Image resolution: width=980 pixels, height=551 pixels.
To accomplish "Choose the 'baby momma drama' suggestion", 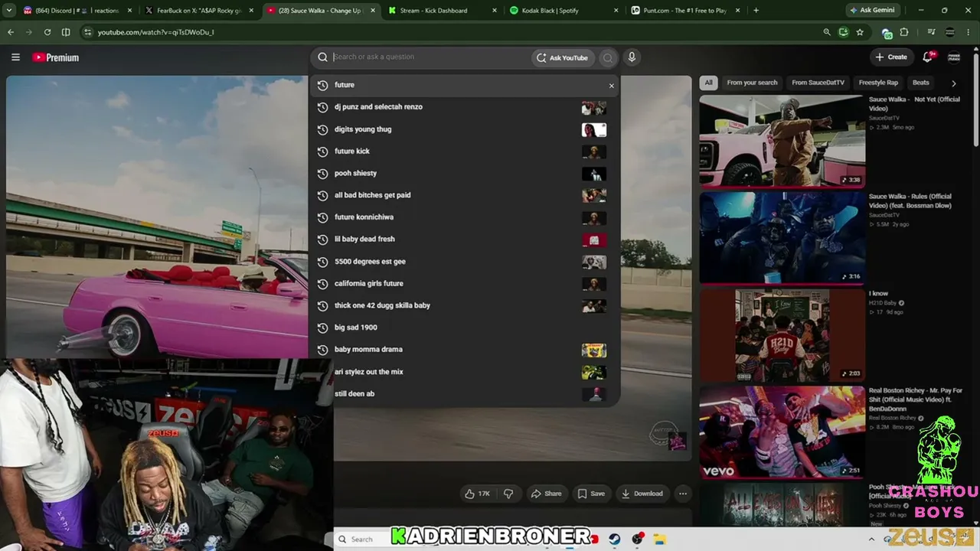I will click(464, 350).
